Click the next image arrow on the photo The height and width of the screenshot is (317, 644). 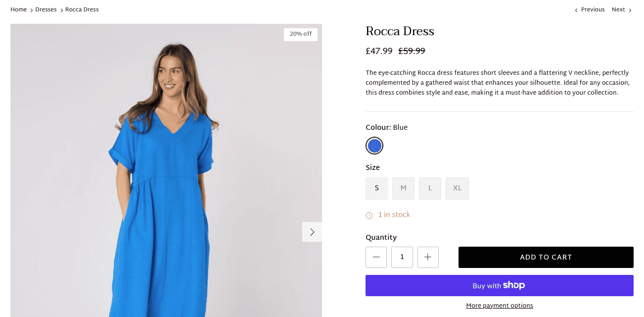[x=312, y=232]
